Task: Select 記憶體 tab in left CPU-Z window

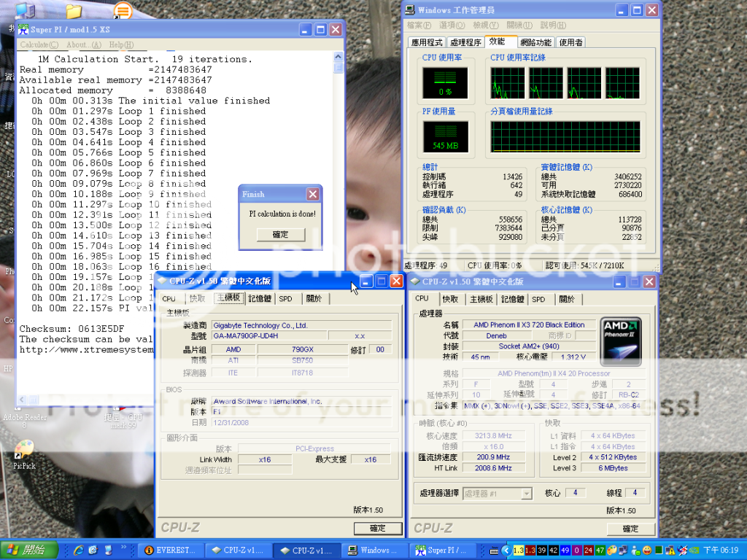Action: pos(260,298)
